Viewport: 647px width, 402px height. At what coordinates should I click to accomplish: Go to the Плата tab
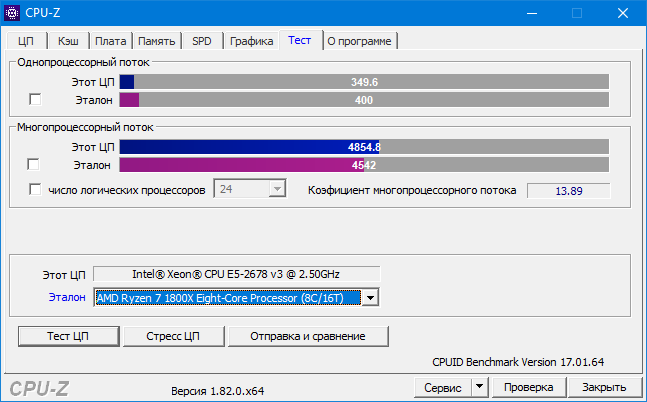[x=111, y=41]
